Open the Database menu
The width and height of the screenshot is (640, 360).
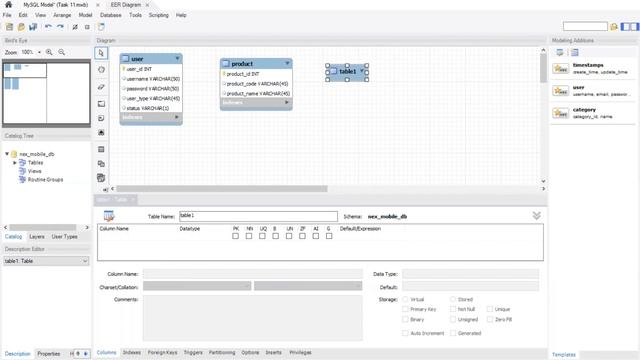(x=111, y=15)
